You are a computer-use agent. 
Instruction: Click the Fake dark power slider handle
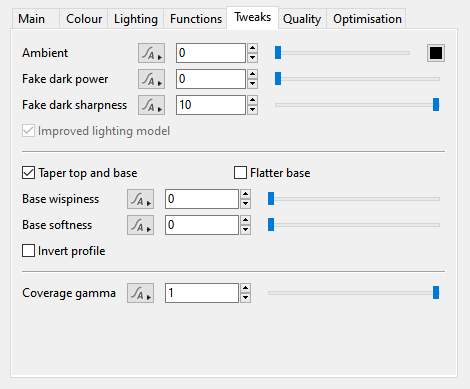(278, 79)
